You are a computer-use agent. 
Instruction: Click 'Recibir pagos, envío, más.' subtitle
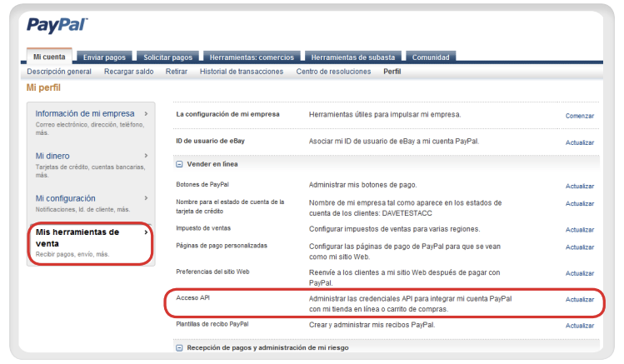click(72, 254)
